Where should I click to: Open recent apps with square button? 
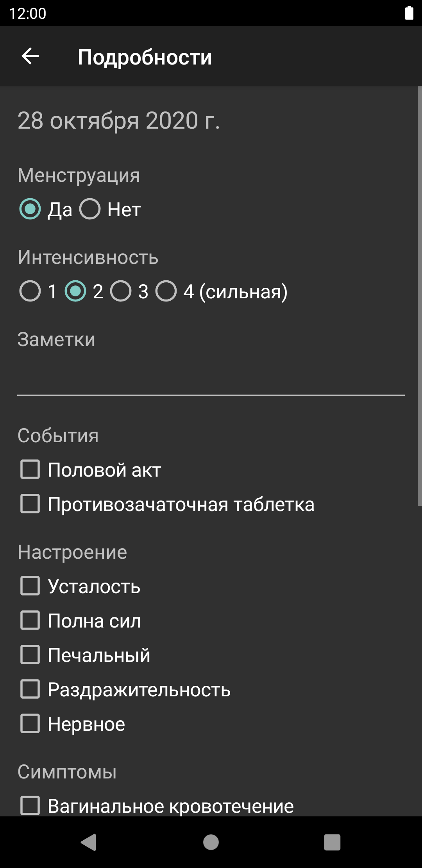332,842
